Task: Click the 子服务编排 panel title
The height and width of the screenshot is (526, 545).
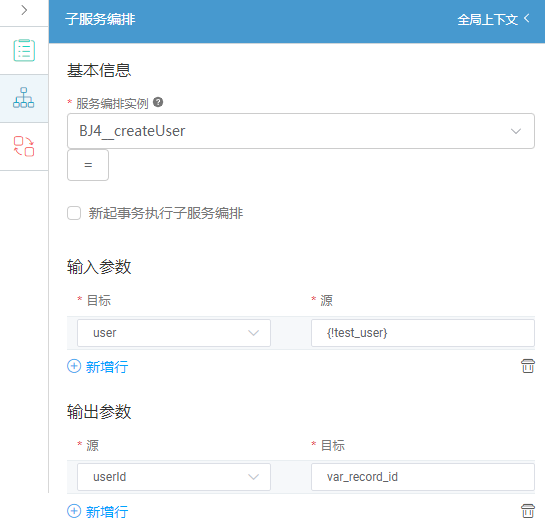Action: pyautogui.click(x=100, y=19)
